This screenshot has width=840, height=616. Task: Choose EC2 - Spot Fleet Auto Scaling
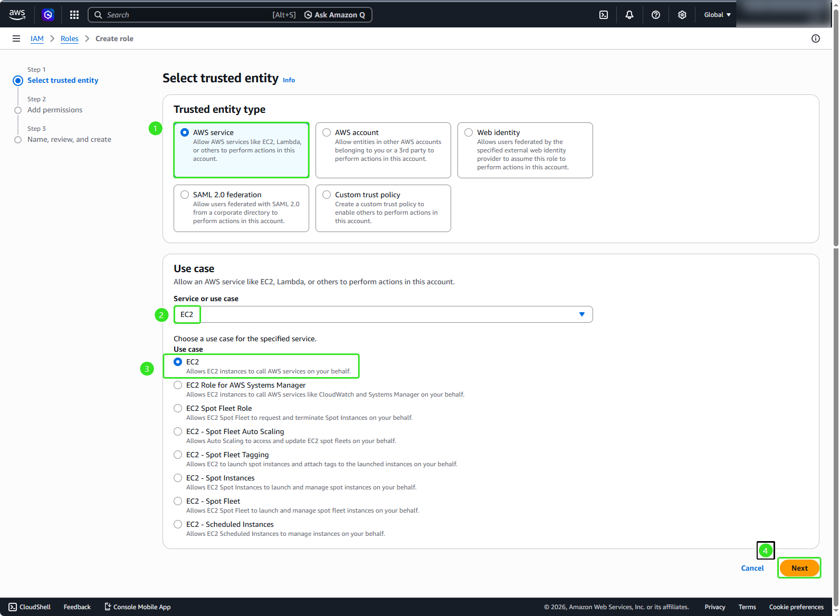click(178, 431)
